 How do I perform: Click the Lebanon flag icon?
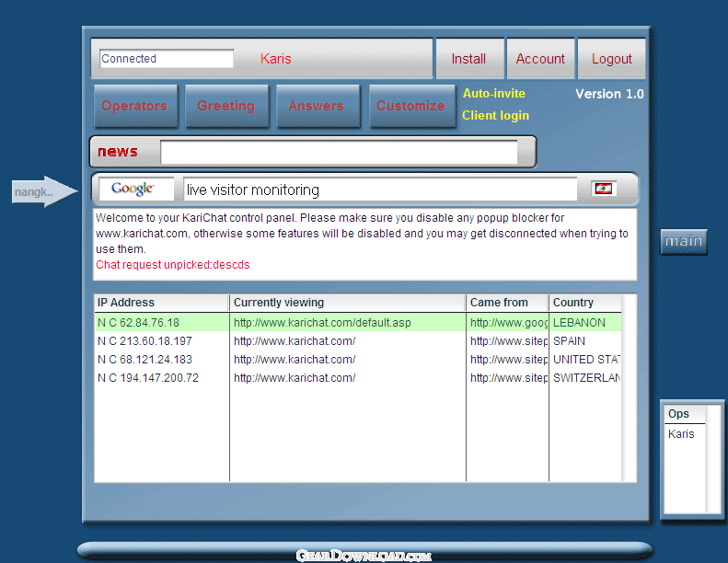(x=604, y=189)
